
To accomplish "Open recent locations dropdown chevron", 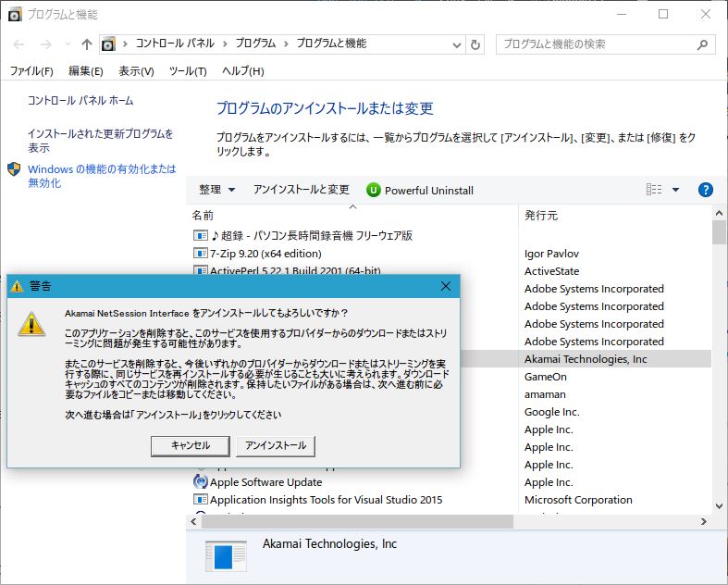I will pos(68,44).
